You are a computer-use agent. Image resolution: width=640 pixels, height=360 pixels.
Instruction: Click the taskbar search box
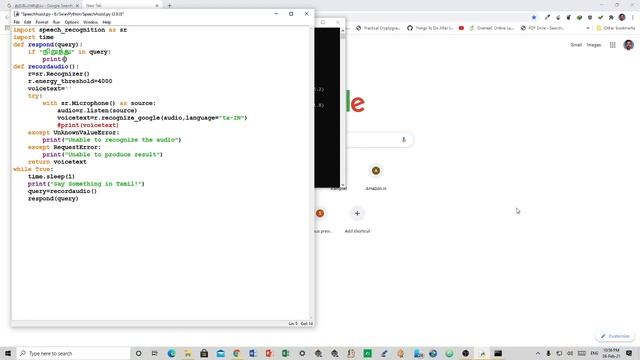[x=73, y=353]
